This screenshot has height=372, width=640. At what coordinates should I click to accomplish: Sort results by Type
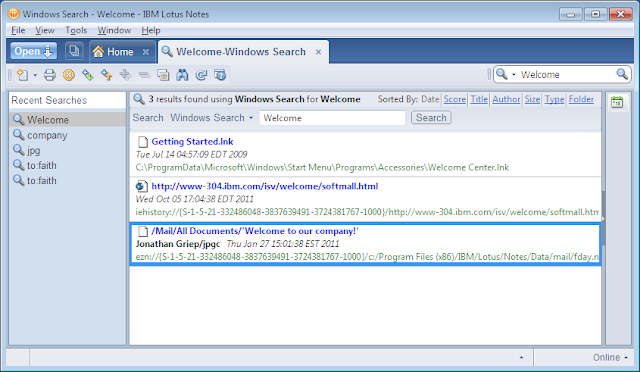click(554, 99)
